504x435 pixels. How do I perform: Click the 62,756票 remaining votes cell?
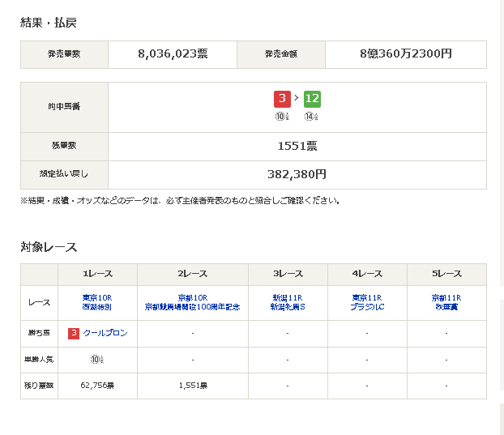coord(96,386)
